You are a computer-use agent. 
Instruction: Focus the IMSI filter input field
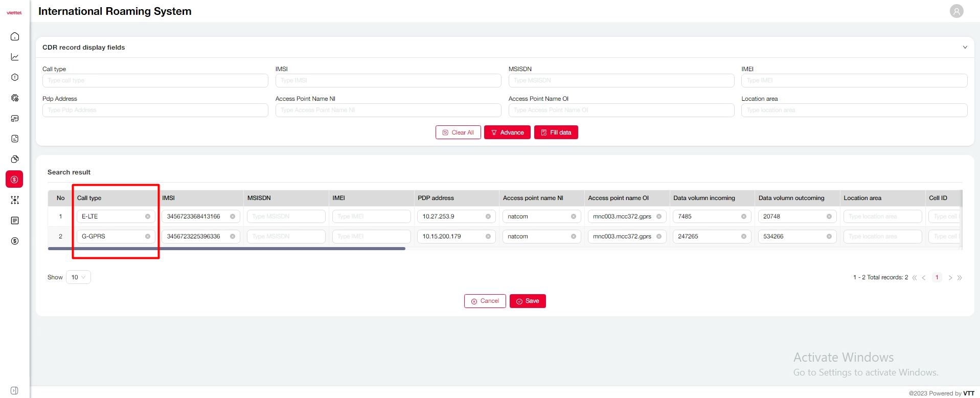(388, 80)
